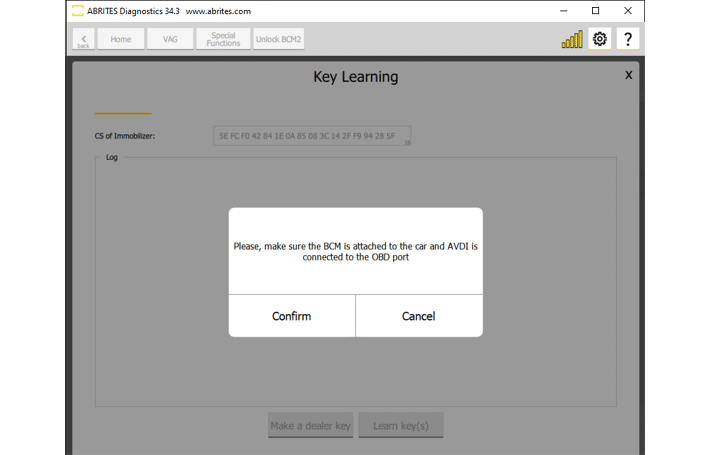Open help with the question mark icon
This screenshot has height=455, width=710.
(628, 39)
